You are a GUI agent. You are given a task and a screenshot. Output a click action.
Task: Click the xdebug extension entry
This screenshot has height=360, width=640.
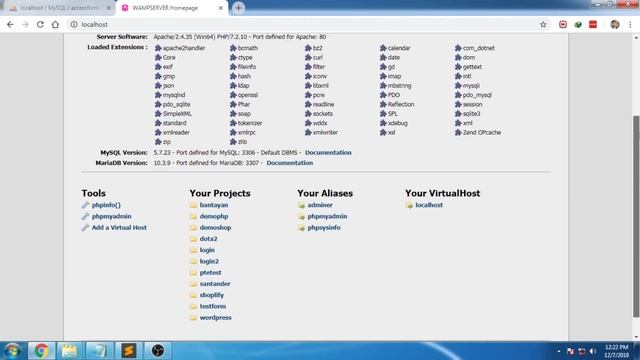393,123
